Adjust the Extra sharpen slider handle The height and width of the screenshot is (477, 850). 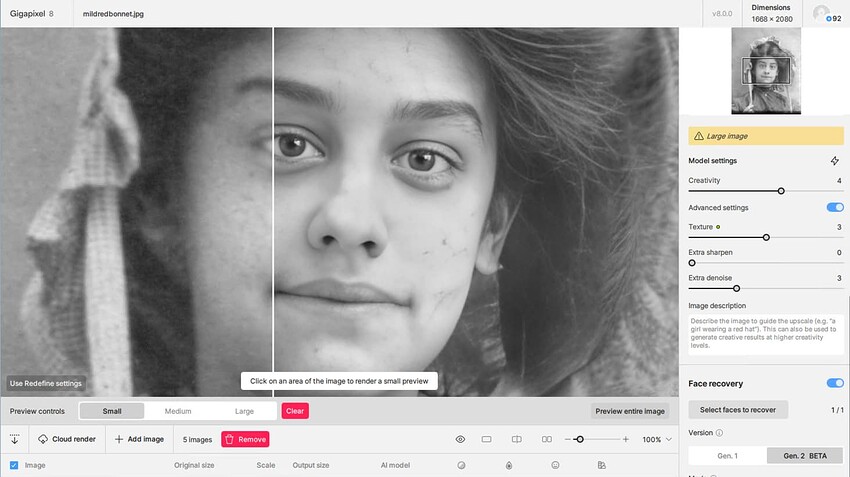point(692,263)
